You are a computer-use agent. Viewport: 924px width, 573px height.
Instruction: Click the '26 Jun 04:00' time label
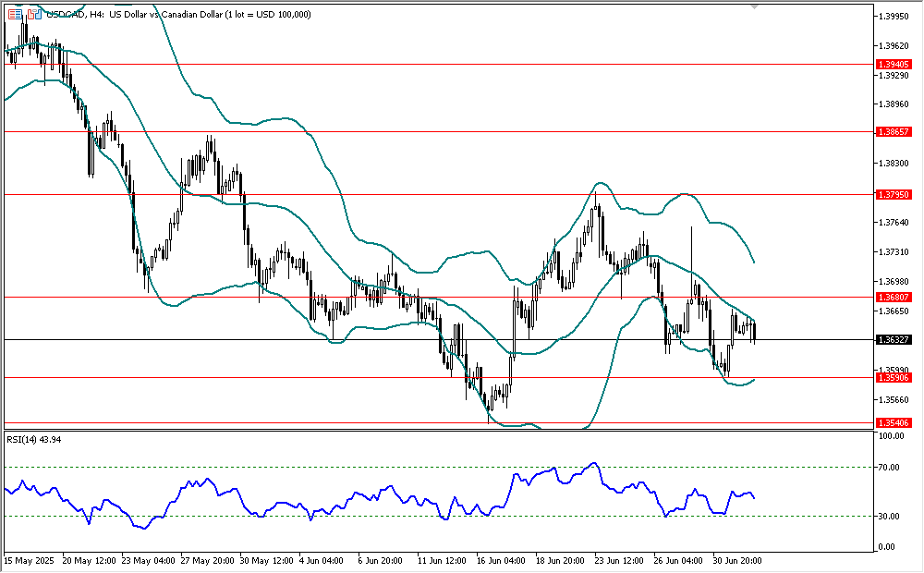[x=678, y=560]
